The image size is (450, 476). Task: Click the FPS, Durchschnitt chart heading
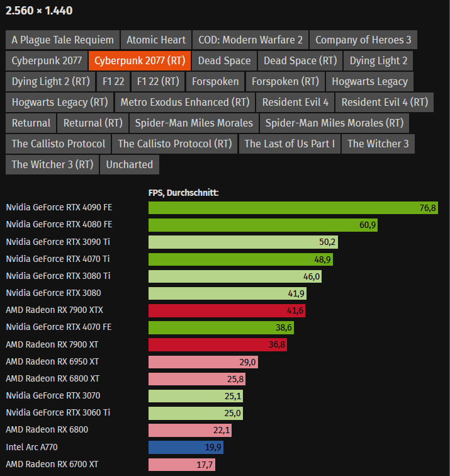183,193
